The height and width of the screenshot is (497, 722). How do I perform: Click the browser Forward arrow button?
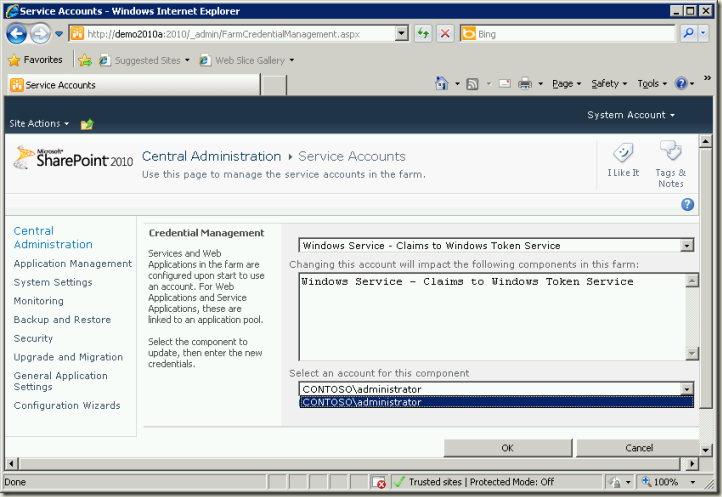(41, 34)
